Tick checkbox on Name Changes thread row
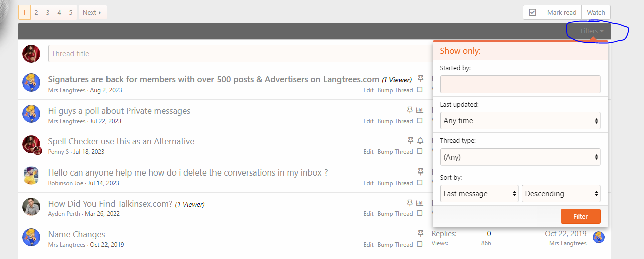 [x=420, y=244]
